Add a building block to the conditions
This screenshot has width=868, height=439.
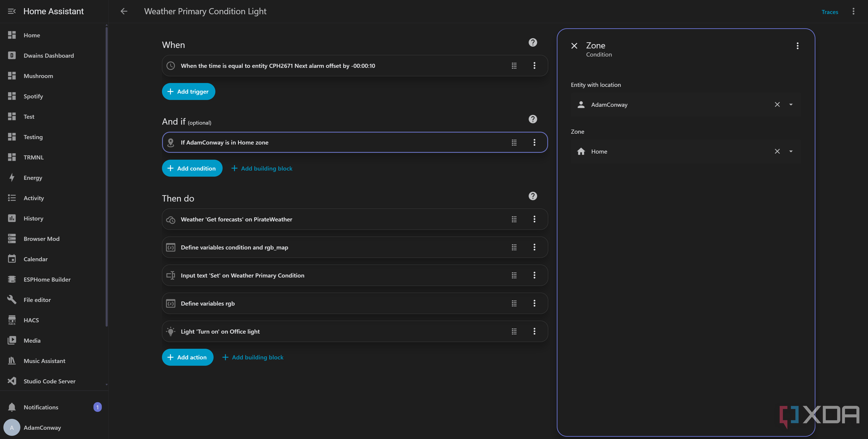262,168
